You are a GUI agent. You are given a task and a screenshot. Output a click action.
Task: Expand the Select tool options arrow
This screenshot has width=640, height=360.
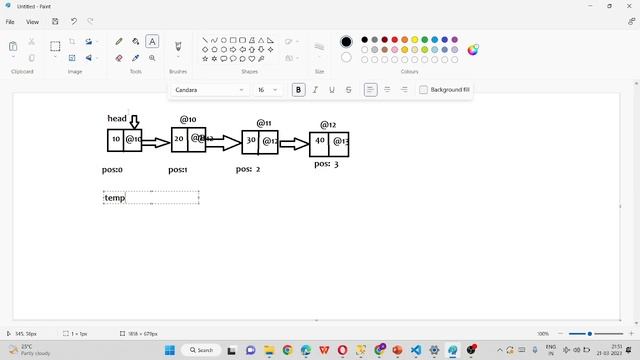pyautogui.click(x=55, y=57)
